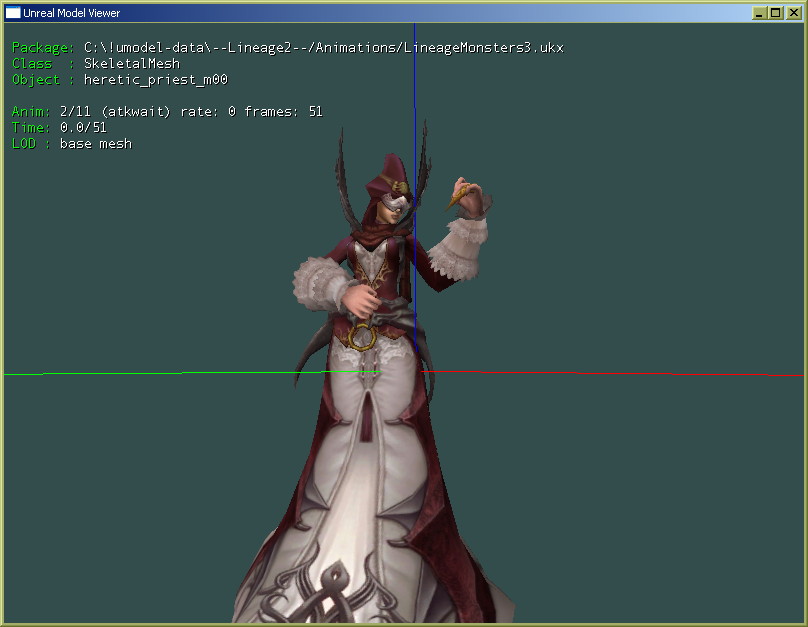808x627 pixels.
Task: Click the 'Unreal Model Viewer' title text
Action: click(x=72, y=13)
